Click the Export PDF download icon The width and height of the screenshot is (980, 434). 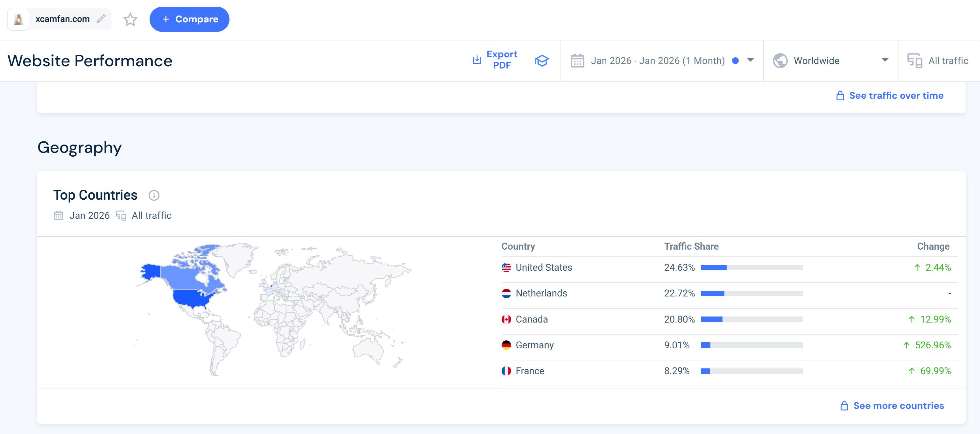(x=477, y=60)
